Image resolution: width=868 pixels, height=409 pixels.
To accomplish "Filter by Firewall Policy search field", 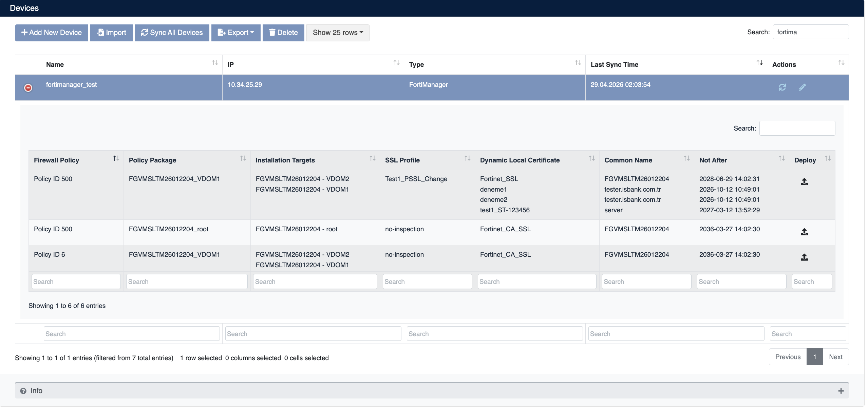I will (x=76, y=281).
